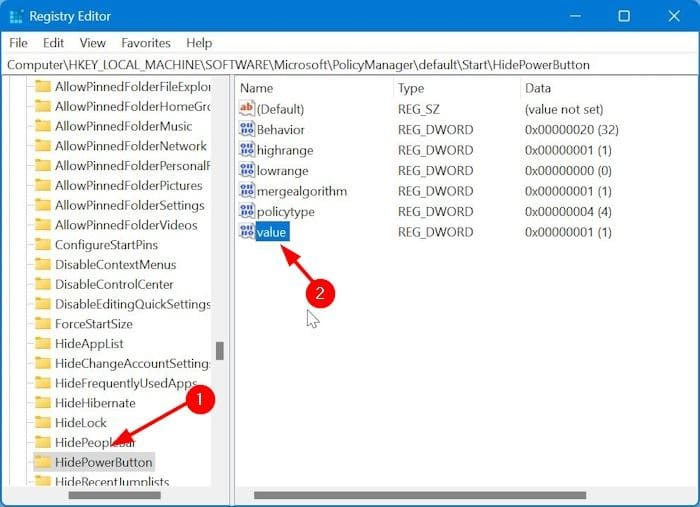Select the AllowPinnedFolderFileExplorer key
Image resolution: width=700 pixels, height=507 pixels.
pos(133,87)
